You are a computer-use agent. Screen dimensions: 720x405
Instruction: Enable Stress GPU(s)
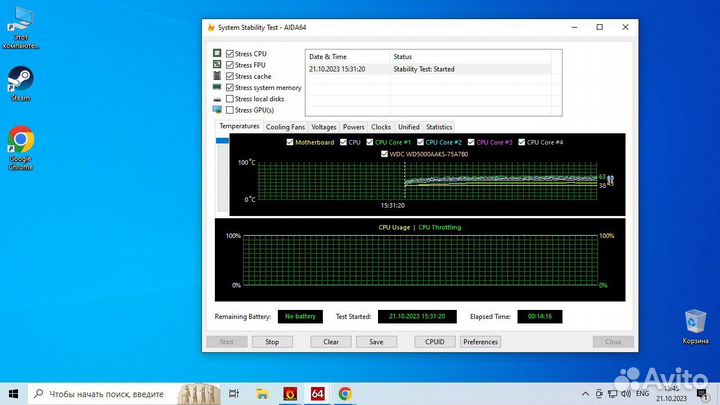230,110
